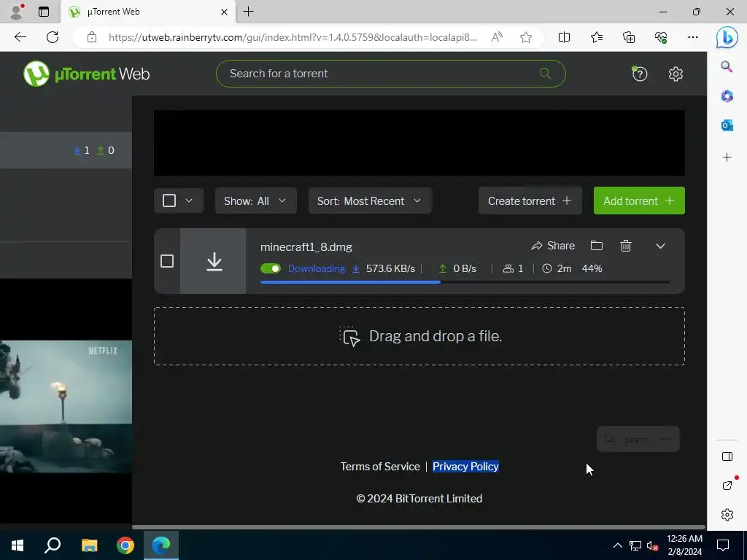Open the Privacy Policy link
The height and width of the screenshot is (560, 747).
(x=465, y=466)
